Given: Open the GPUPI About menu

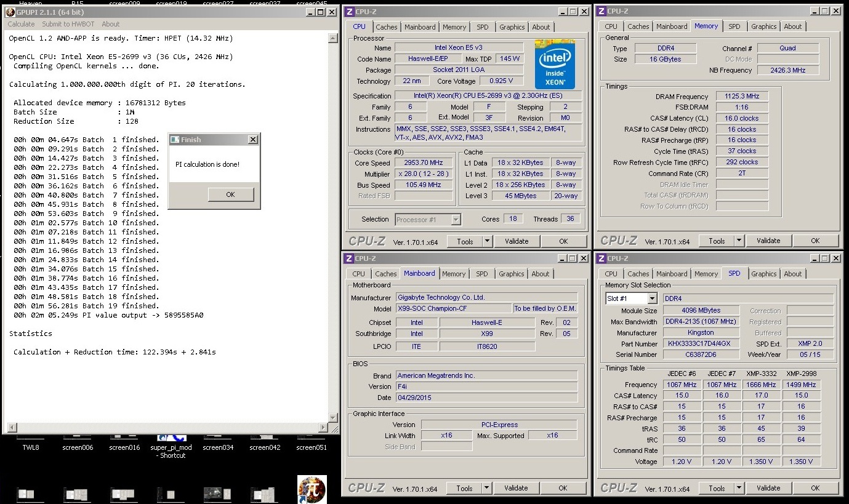Looking at the screenshot, I should coord(111,24).
